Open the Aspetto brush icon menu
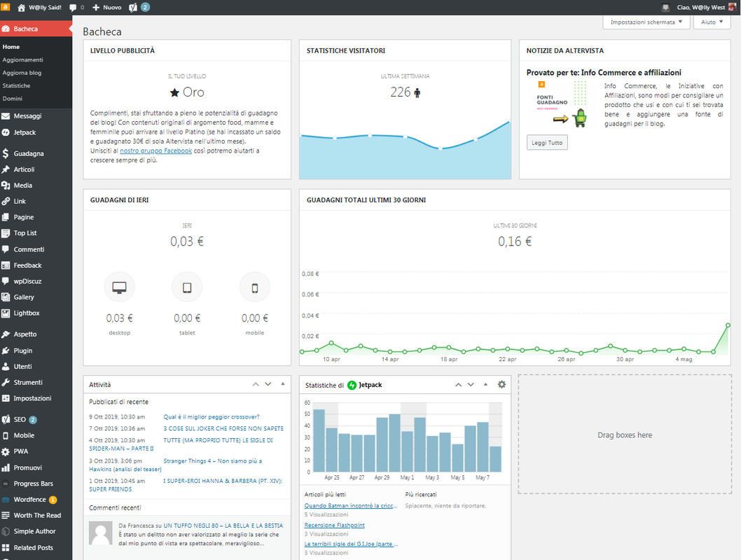 click(x=6, y=335)
